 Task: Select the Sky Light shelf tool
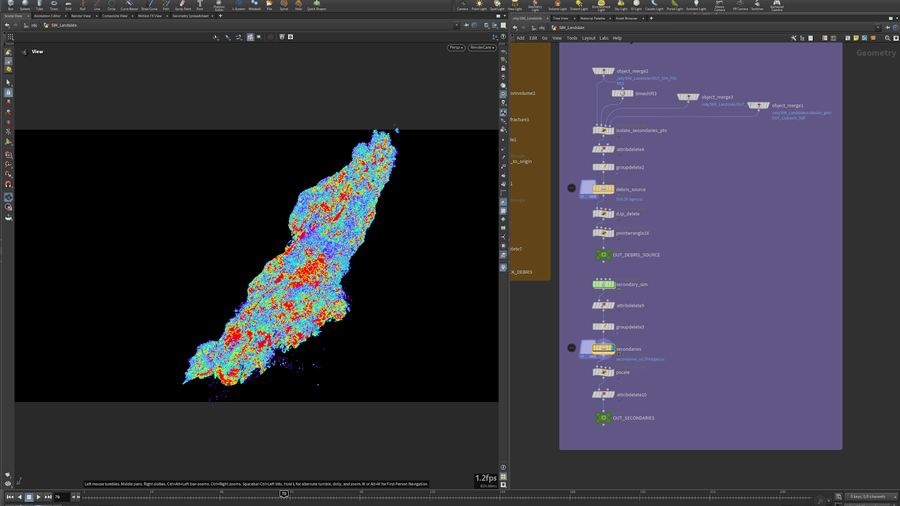point(621,6)
